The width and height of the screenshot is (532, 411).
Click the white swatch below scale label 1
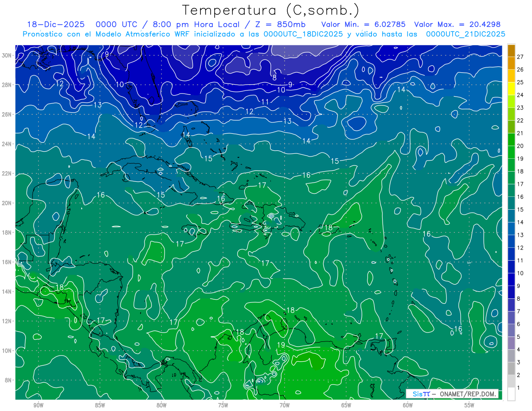click(x=511, y=394)
